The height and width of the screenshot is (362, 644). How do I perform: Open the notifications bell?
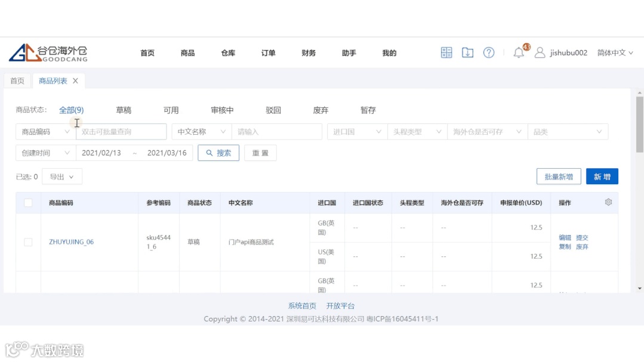click(519, 52)
